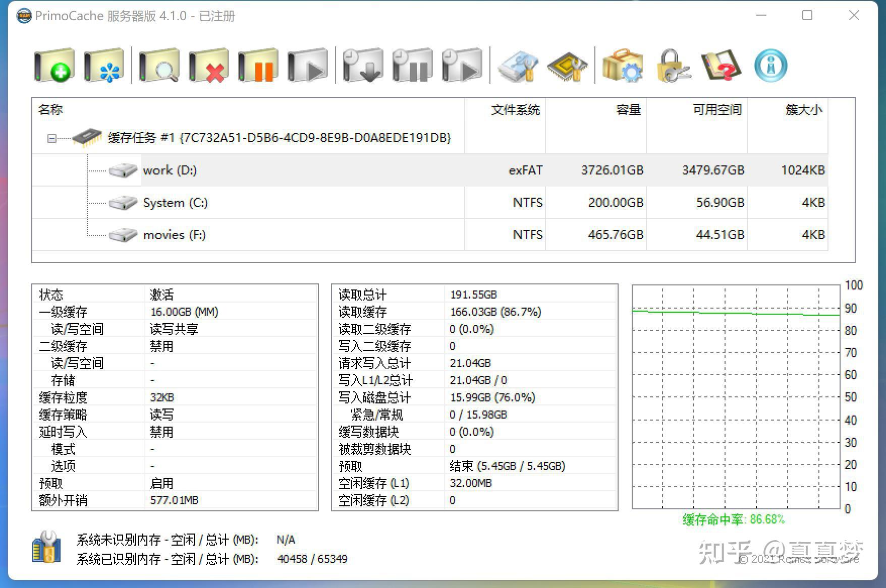
Task: Open the blue About info icon
Action: pos(770,66)
